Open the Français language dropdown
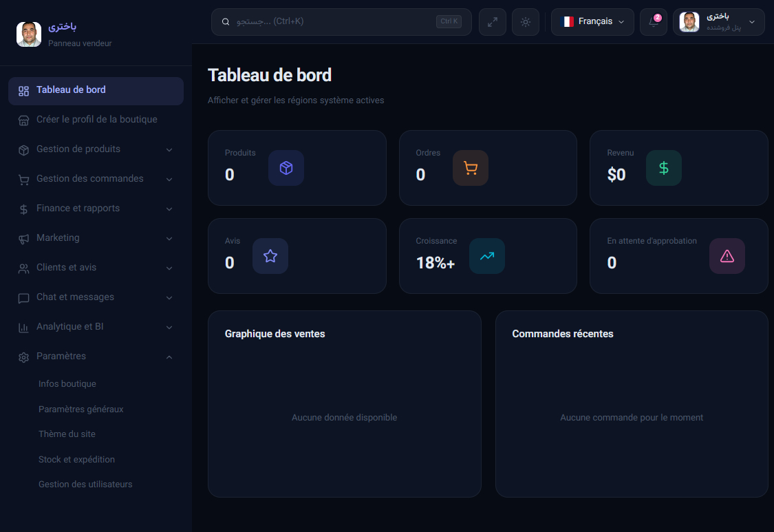 [x=592, y=22]
